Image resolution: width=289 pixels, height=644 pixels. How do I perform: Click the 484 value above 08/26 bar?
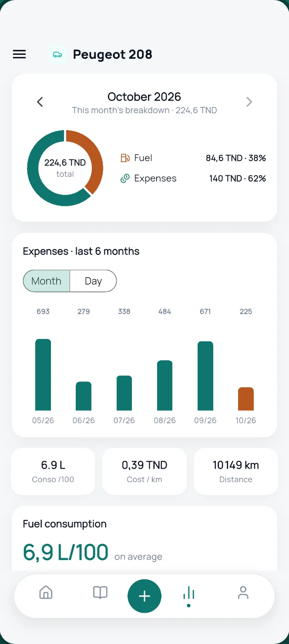click(165, 312)
